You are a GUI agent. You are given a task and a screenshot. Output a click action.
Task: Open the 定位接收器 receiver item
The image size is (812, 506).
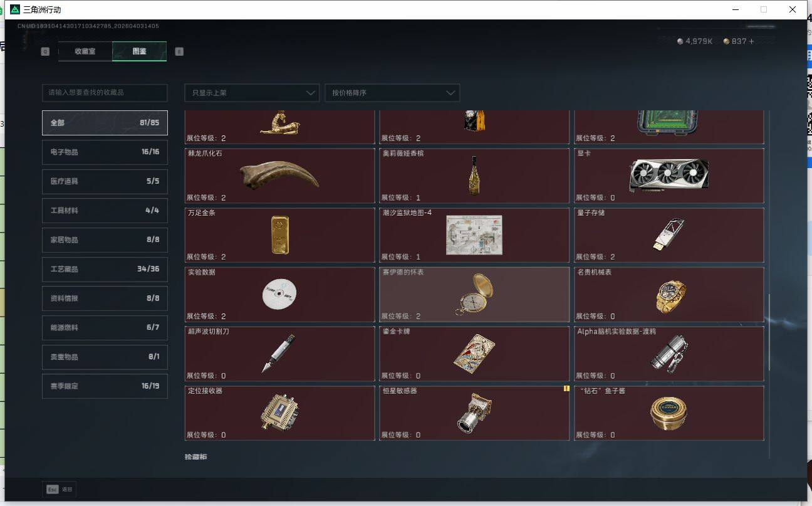tap(279, 413)
